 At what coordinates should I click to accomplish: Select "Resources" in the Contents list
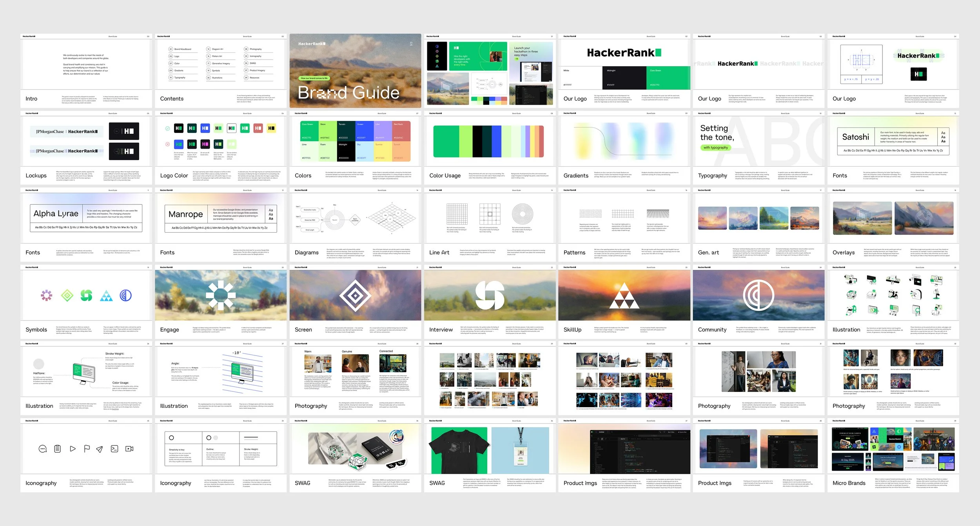point(254,78)
